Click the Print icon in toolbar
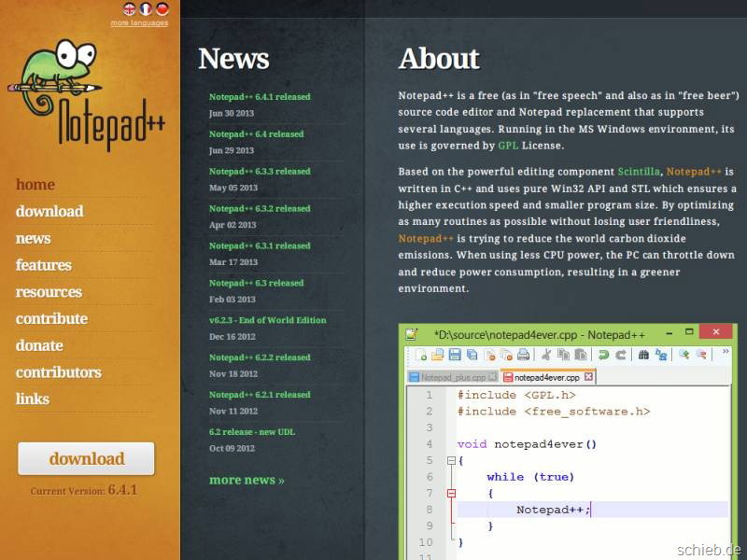This screenshot has height=560, width=747. 523,355
